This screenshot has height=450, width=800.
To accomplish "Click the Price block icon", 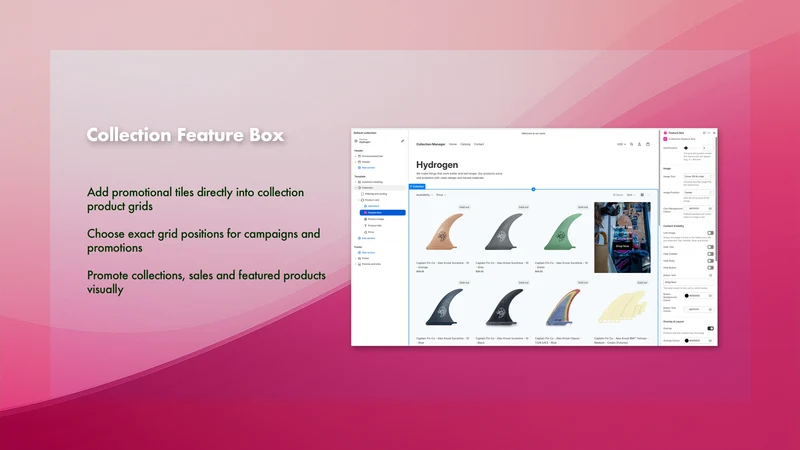I will click(365, 232).
